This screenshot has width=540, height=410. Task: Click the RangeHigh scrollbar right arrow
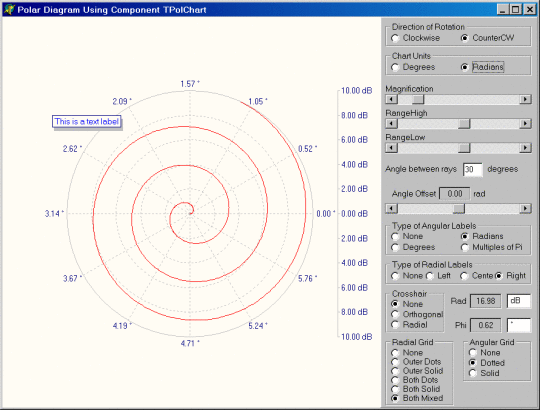[x=525, y=123]
